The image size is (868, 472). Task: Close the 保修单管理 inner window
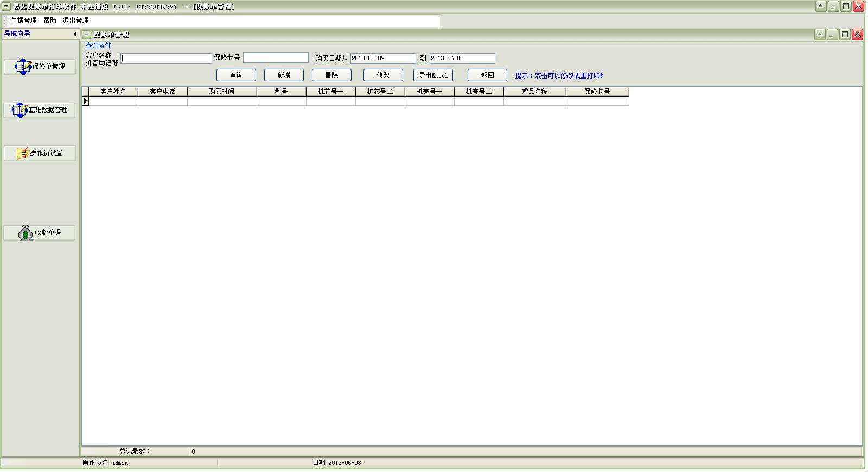(x=857, y=35)
